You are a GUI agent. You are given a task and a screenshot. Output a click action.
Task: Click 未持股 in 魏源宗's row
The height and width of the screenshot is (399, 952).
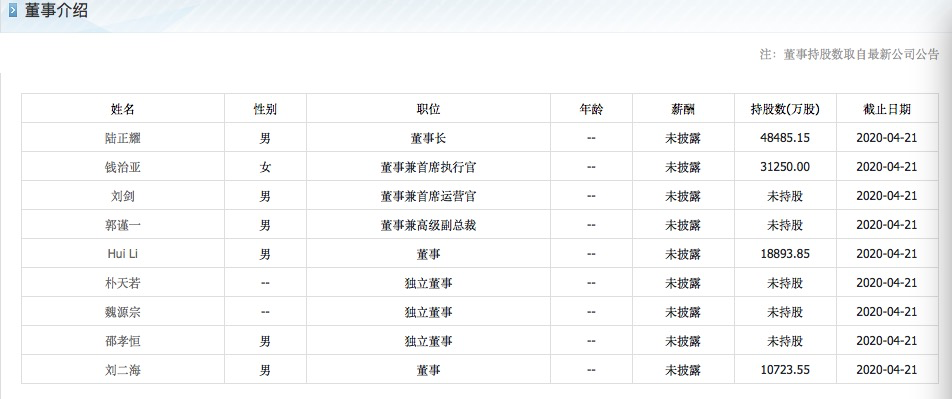click(785, 312)
